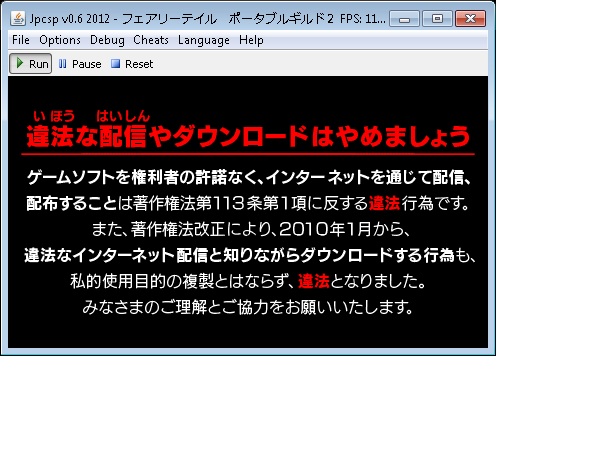This screenshot has width=614, height=460.
Task: Open the Debug menu
Action: pos(107,40)
